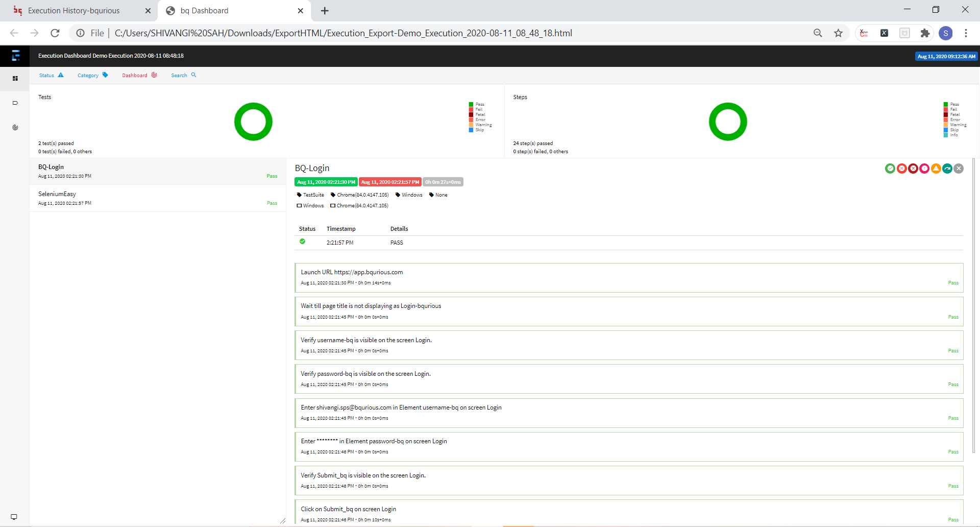Click the duration badge 0h 0m 27s+0ms
The image size is (980, 527).
click(443, 182)
